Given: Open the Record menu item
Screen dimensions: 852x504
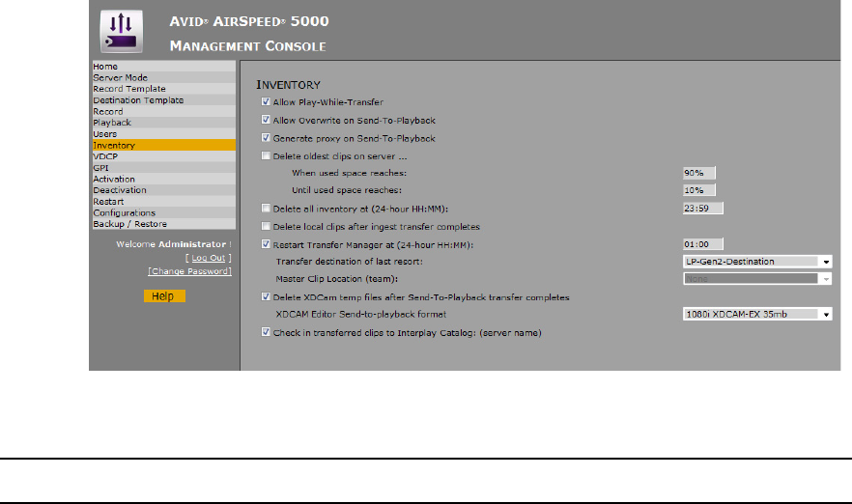Looking at the screenshot, I should pyautogui.click(x=164, y=111).
